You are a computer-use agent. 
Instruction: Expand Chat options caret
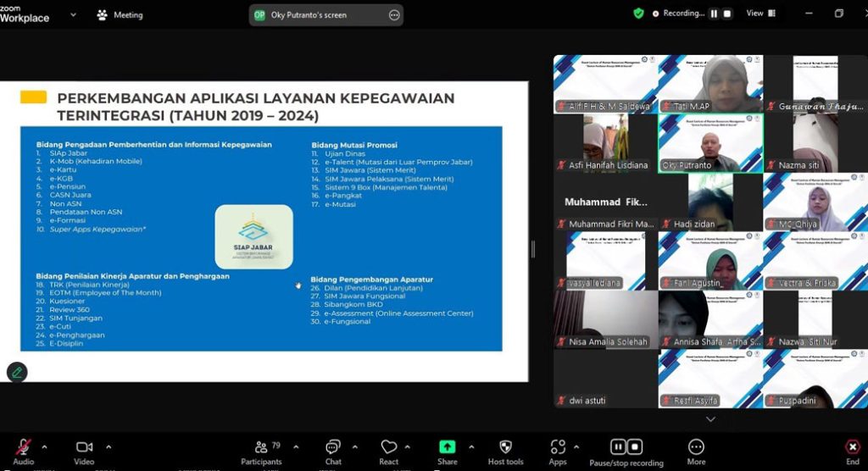tap(355, 446)
